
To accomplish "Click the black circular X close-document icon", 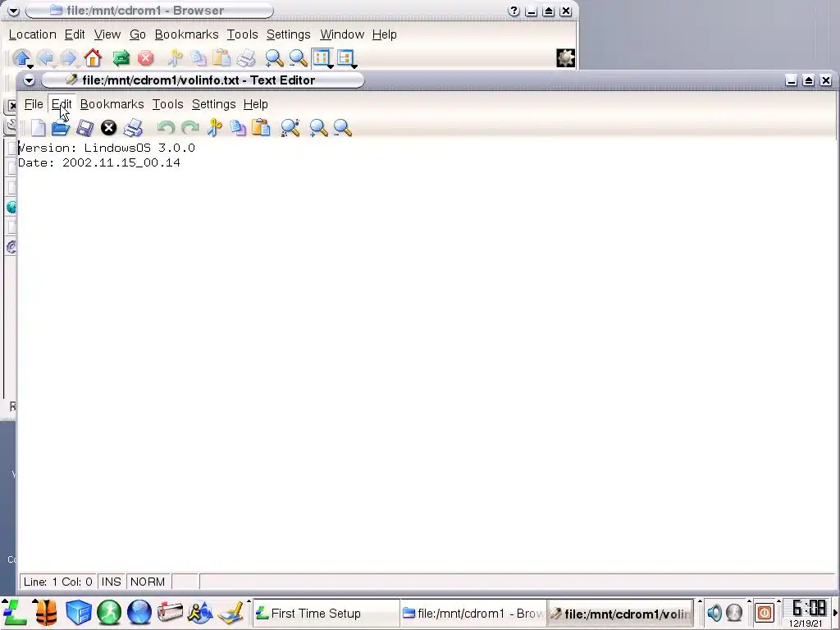I will (x=109, y=127).
